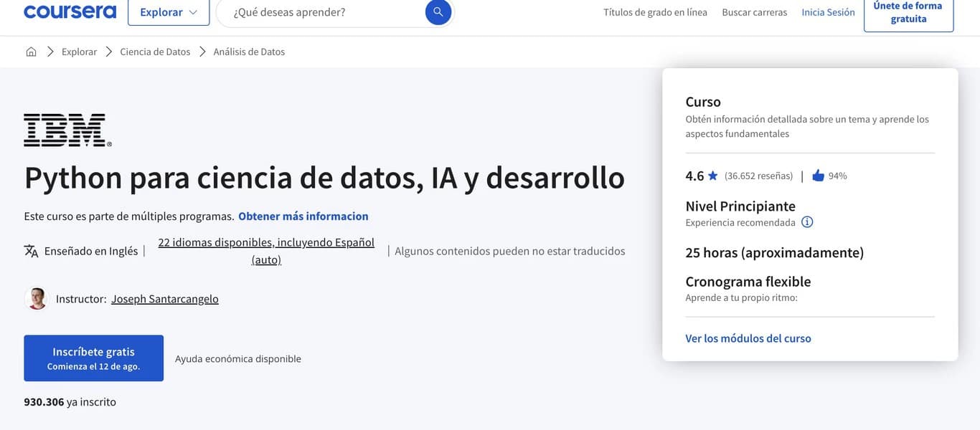Click Inicia Sesión link
The height and width of the screenshot is (430, 980).
[x=828, y=12]
